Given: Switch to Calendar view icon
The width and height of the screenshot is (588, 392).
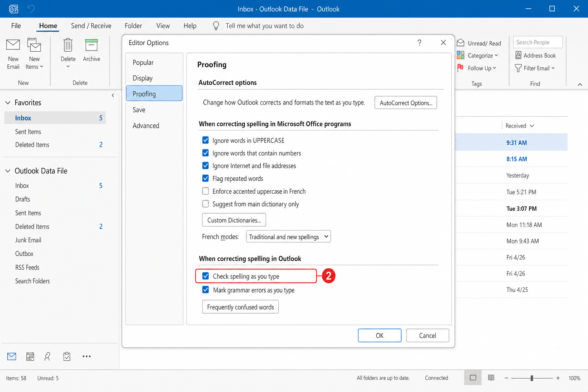Looking at the screenshot, I should pos(30,356).
